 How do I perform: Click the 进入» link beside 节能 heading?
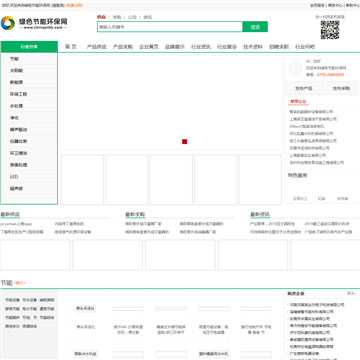[20, 283]
